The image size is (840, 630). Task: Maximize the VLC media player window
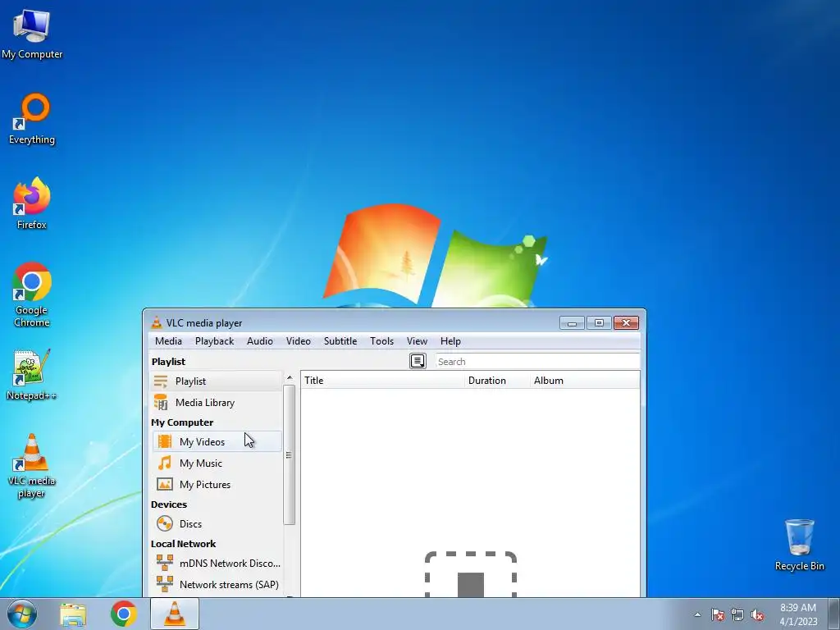599,322
